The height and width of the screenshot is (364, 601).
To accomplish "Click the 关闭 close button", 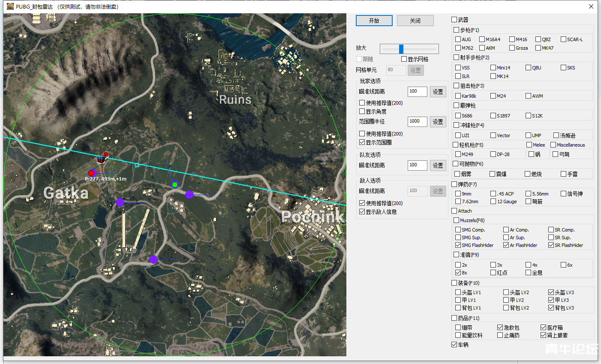I will point(415,21).
